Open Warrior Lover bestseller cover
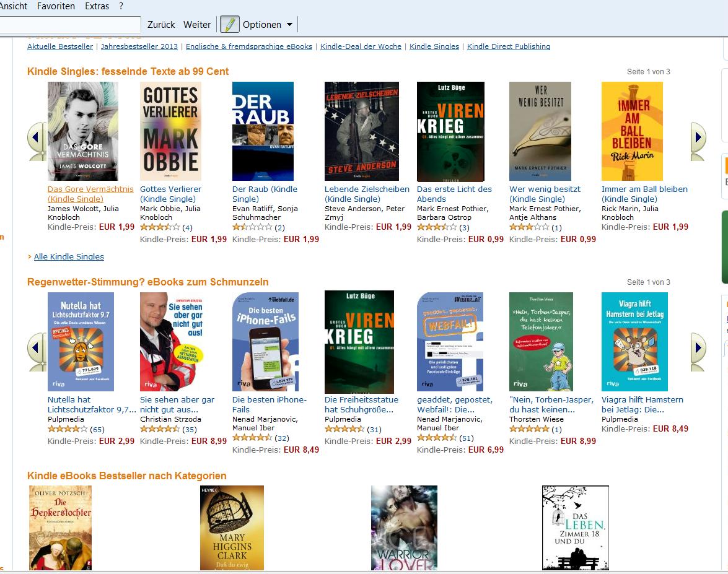This screenshot has height=574, width=728. pyautogui.click(x=404, y=528)
